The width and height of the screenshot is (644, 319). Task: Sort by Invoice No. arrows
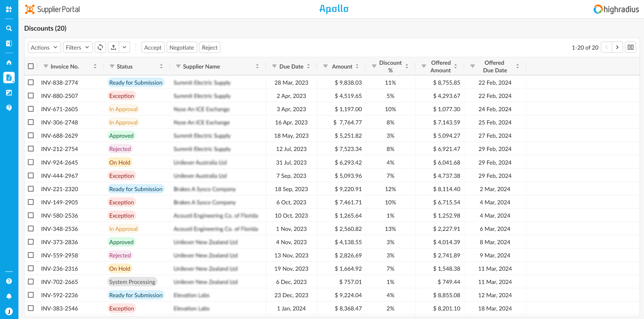95,66
